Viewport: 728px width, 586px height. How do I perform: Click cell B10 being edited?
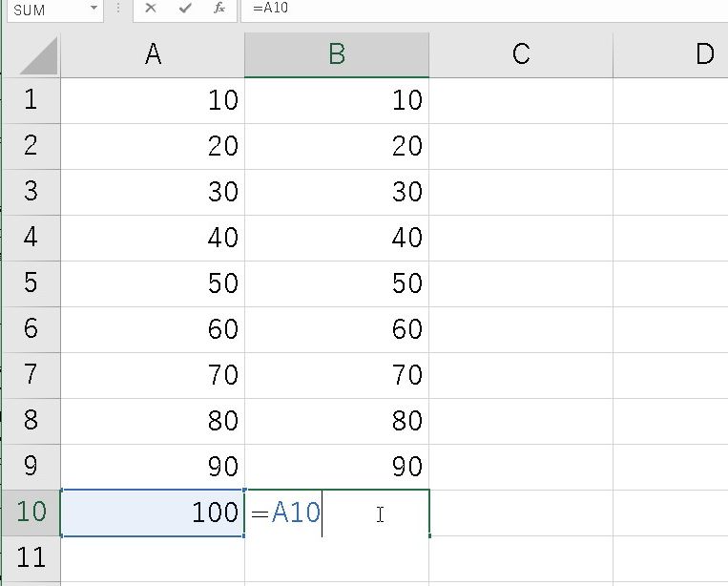pos(336,513)
